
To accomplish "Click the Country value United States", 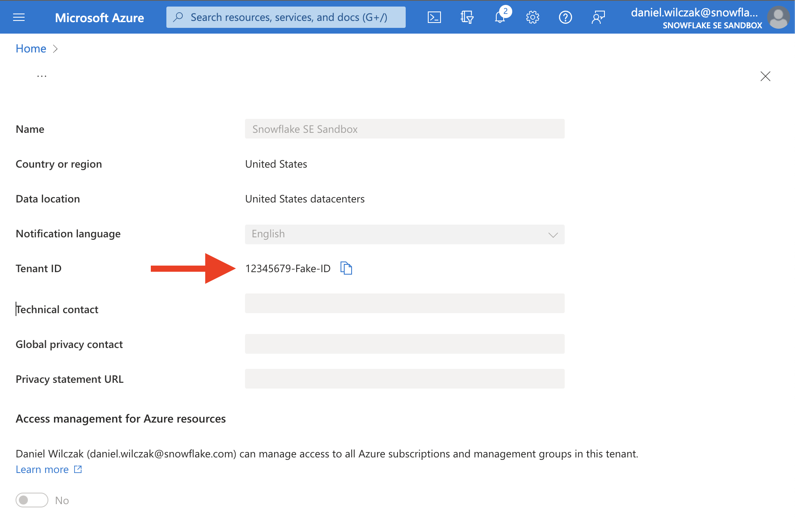I will click(276, 164).
